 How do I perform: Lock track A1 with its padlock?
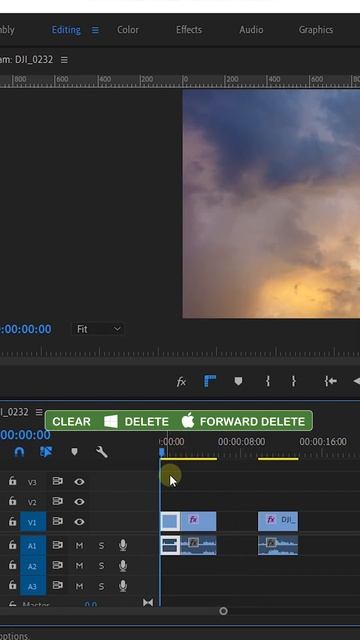[x=13, y=545]
